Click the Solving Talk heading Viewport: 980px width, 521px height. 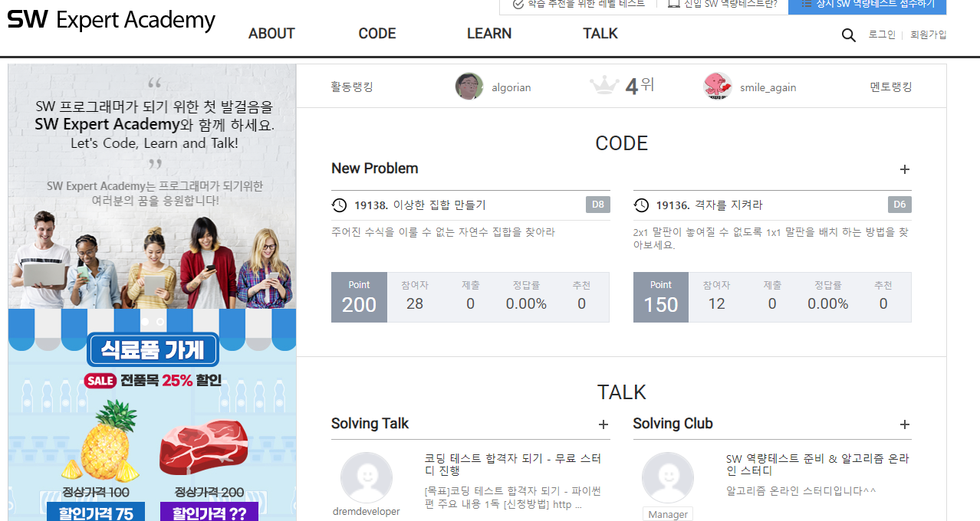tap(370, 424)
